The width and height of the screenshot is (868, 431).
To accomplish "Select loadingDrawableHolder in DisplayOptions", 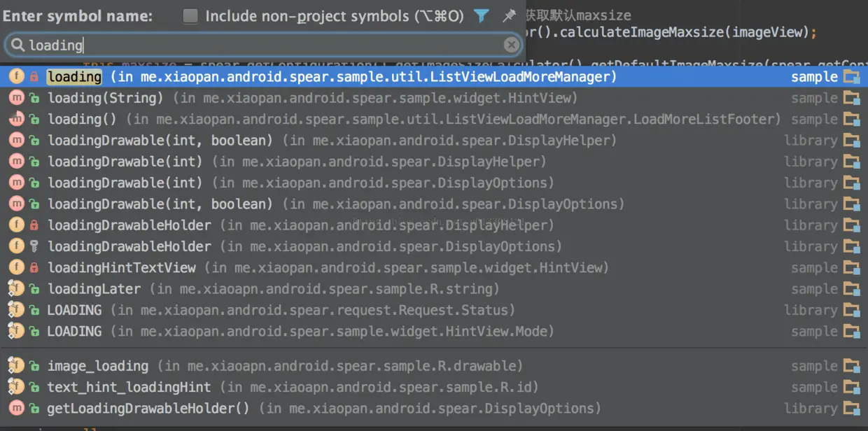I will pos(434,247).
